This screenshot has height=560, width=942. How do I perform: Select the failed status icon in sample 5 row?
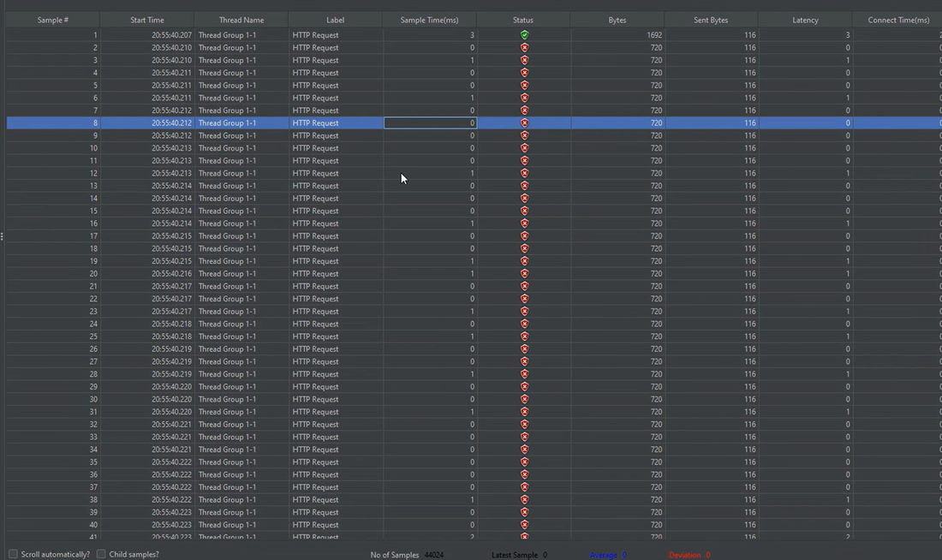(524, 86)
